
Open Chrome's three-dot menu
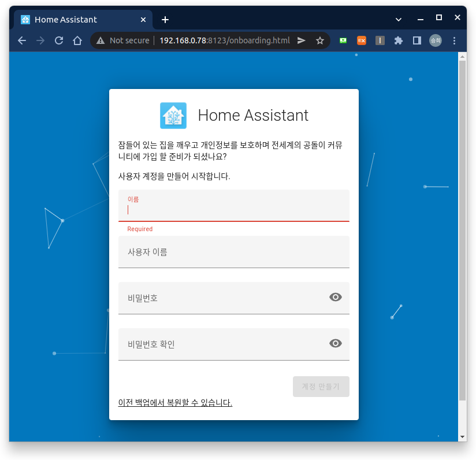tap(454, 40)
